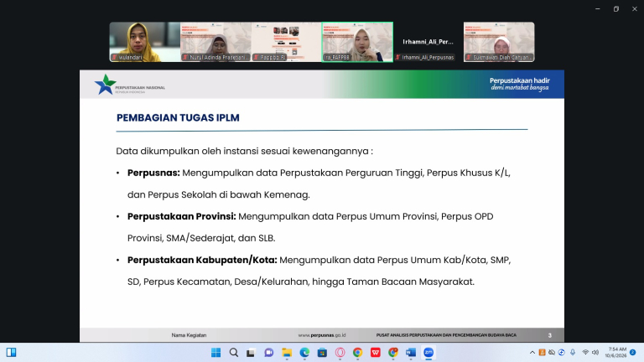Image resolution: width=644 pixels, height=362 pixels.
Task: Select the Irhamni_Ali_Perpusnas participant tile
Action: (x=428, y=42)
